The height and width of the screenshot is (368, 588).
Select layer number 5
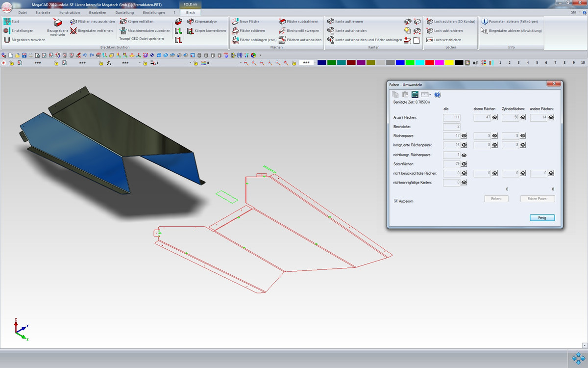(x=537, y=63)
